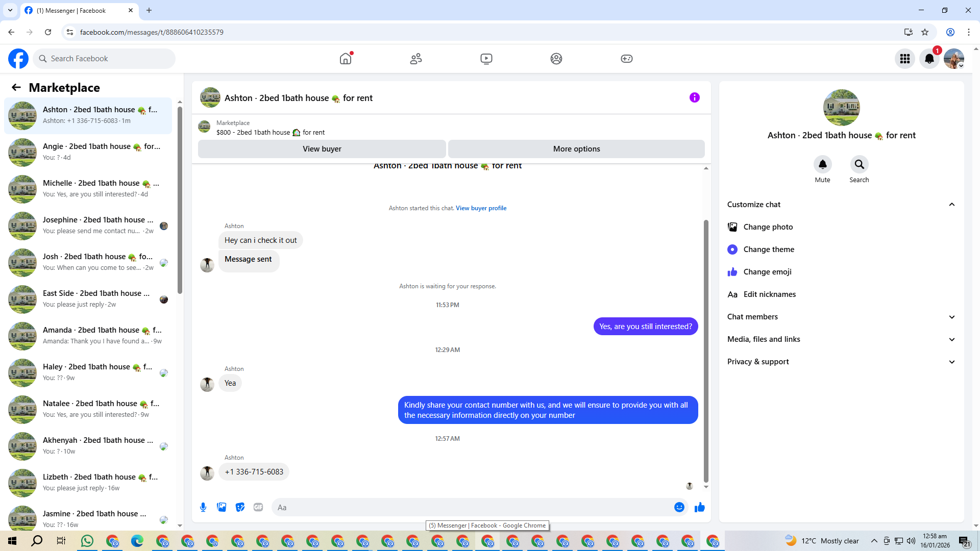Open the emoji picker in message box

pyautogui.click(x=679, y=507)
